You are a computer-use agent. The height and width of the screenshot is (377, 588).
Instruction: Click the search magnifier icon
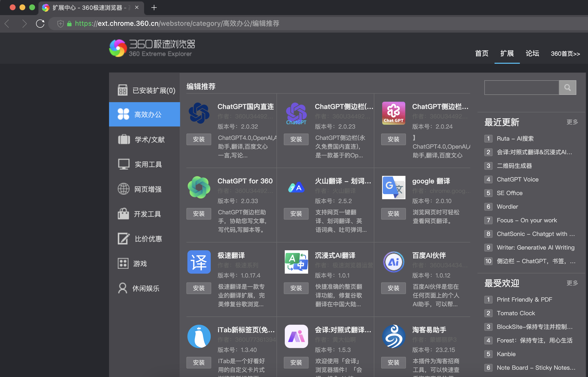[568, 87]
